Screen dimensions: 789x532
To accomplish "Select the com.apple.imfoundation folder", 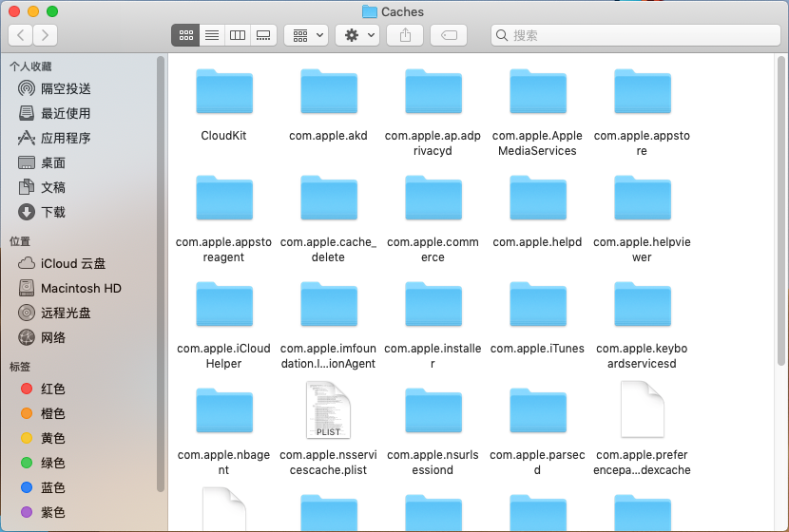I will point(329,305).
